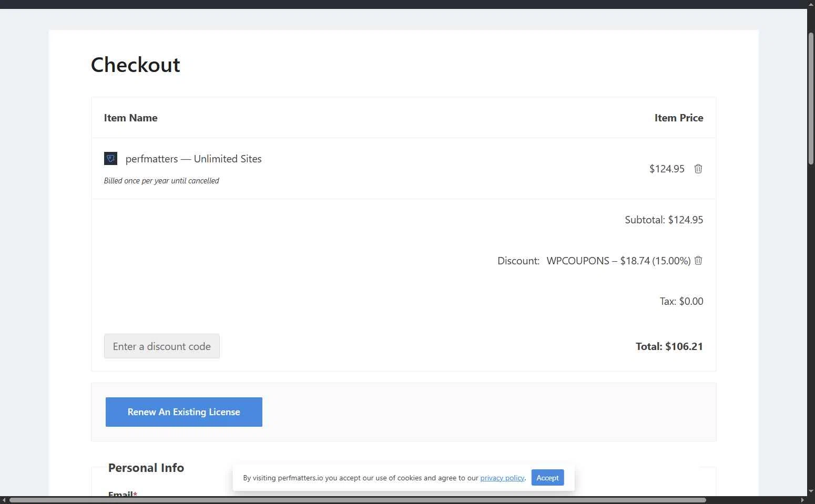Click the 'Item Price' column header
Image resolution: width=815 pixels, height=504 pixels.
click(679, 118)
